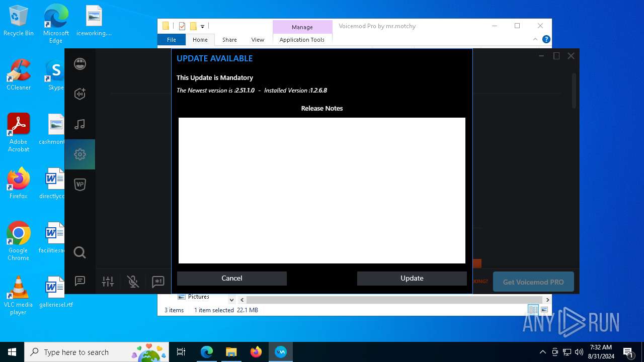Open the equalizer sliders icon
The height and width of the screenshot is (362, 644).
108,282
